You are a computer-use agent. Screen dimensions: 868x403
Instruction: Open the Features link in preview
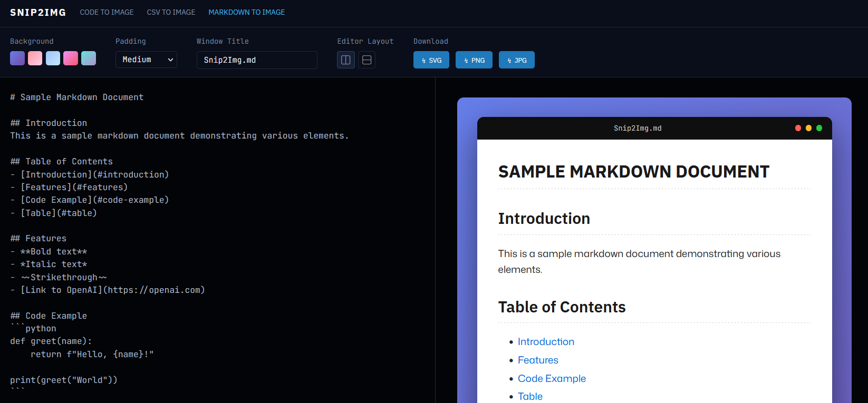click(538, 360)
